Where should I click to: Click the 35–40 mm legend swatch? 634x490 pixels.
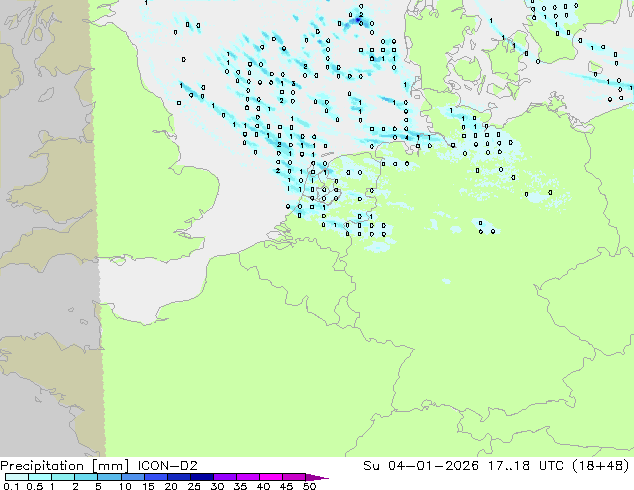click(x=247, y=477)
